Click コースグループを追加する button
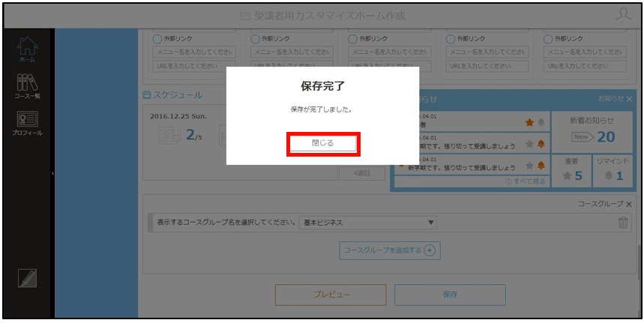Screen dimensions: 644x323 [390, 250]
